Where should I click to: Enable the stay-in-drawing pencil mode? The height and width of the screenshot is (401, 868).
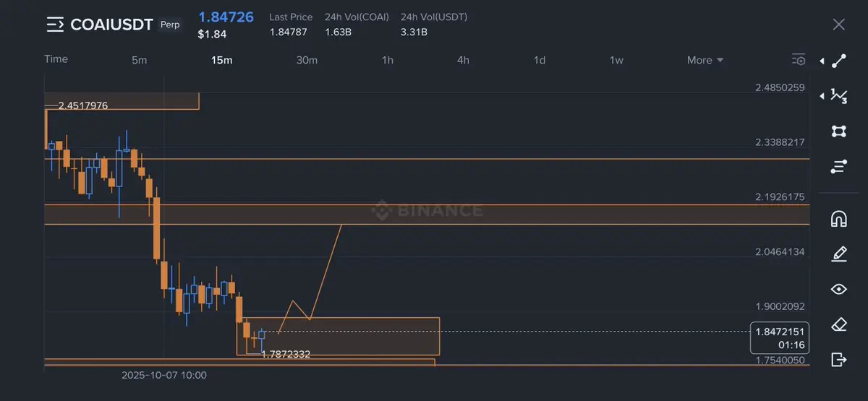click(x=839, y=254)
